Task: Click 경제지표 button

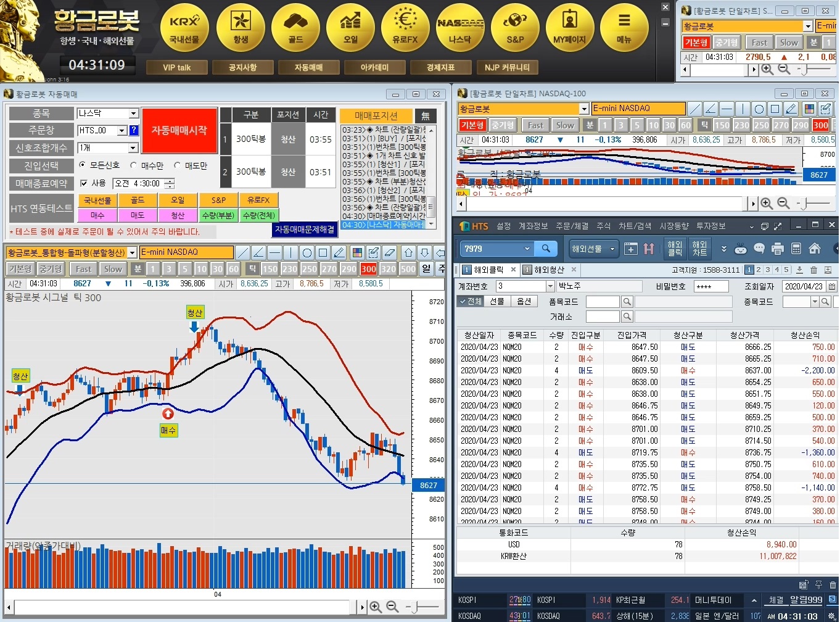Action: click(440, 67)
